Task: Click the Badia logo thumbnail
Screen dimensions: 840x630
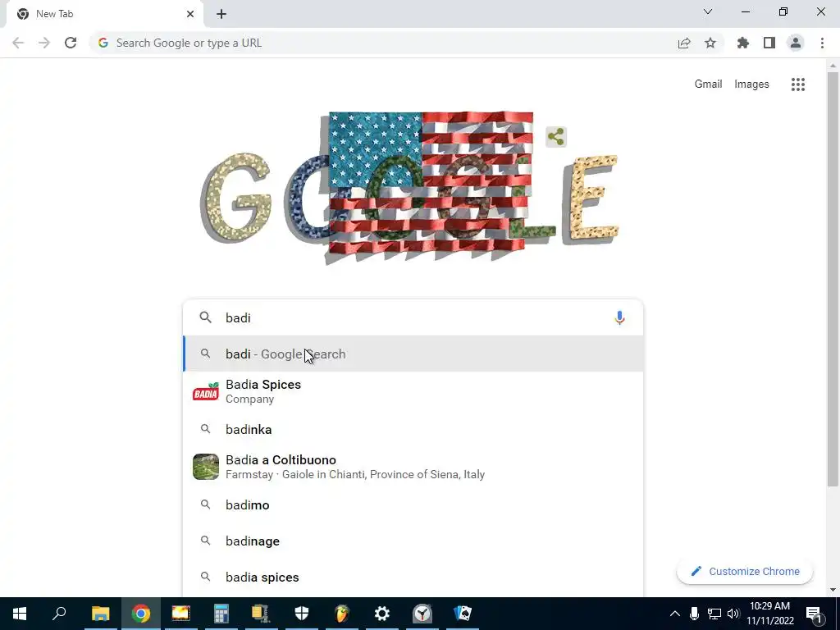Action: tap(206, 391)
